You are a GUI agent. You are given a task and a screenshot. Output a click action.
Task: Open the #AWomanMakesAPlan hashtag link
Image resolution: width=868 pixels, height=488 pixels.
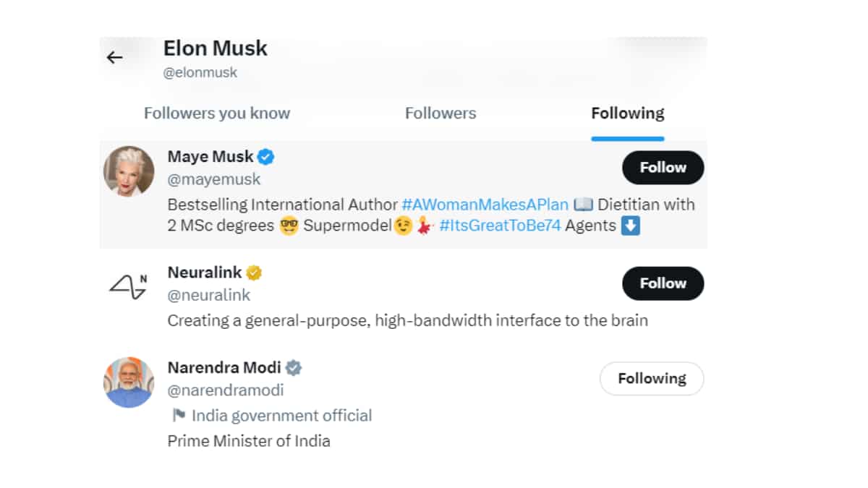[485, 205]
